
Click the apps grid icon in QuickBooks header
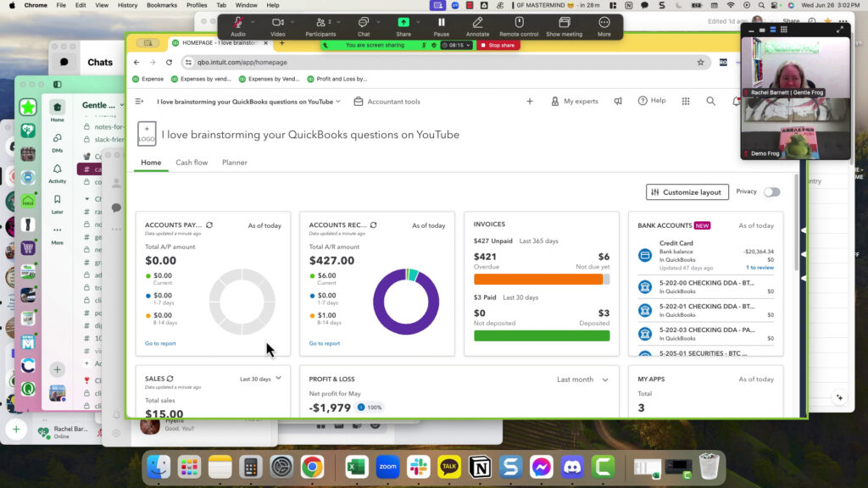[686, 101]
